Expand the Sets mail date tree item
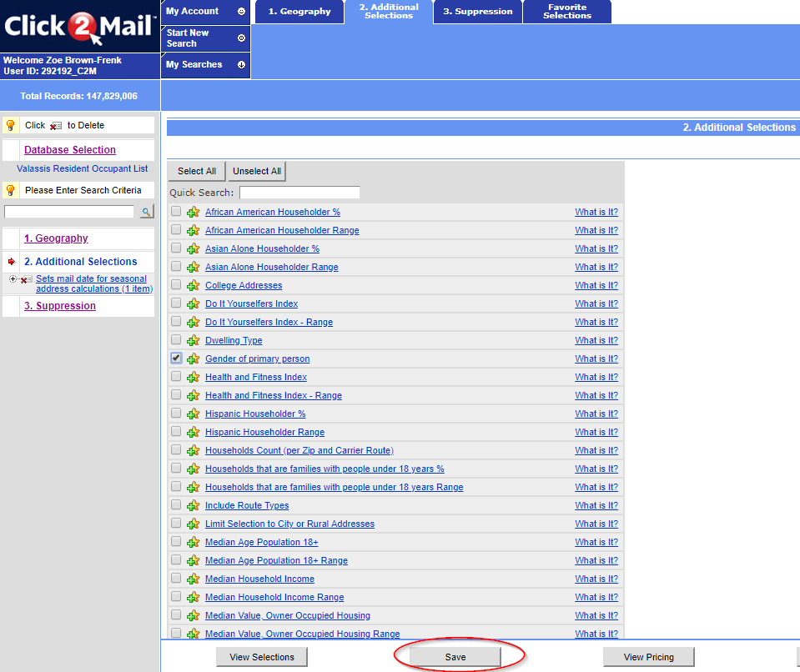Screen dimensions: 800x672 pyautogui.click(x=13, y=279)
